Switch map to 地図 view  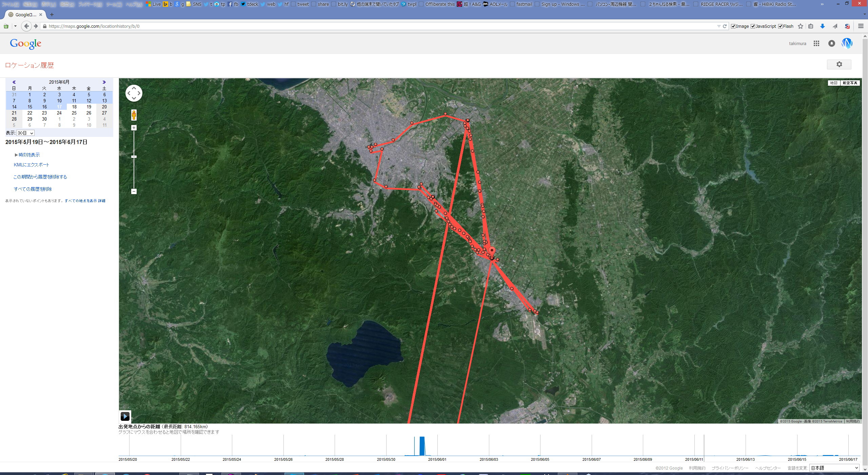pos(834,83)
